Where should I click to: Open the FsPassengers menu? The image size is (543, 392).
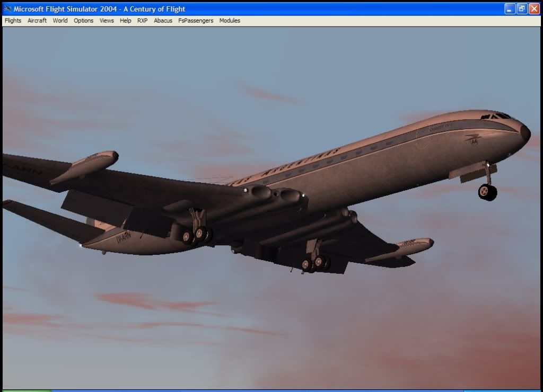tap(196, 21)
